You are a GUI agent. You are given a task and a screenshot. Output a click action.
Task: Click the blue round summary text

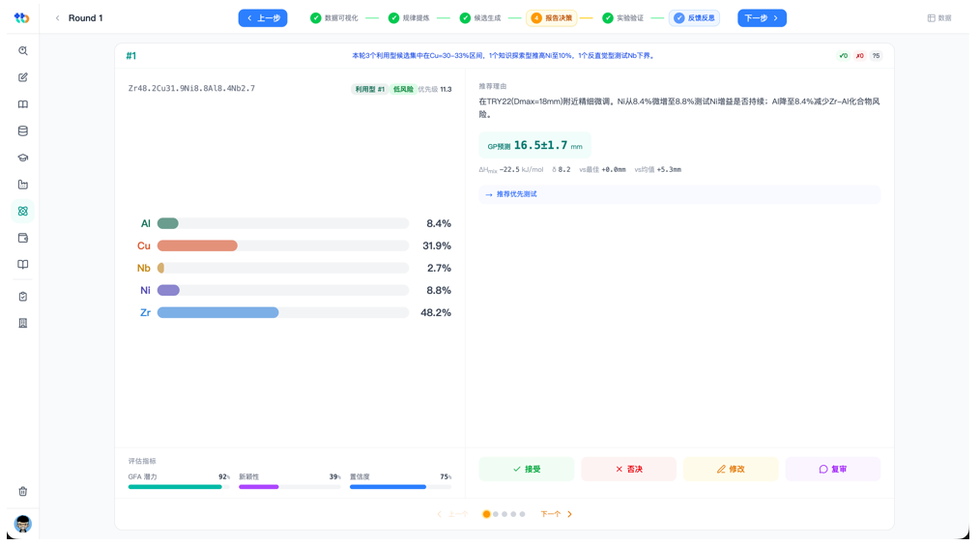[x=504, y=56]
